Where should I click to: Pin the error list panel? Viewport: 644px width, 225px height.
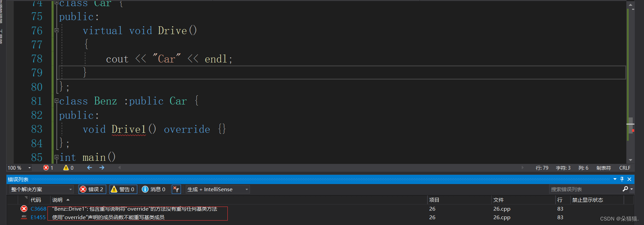point(622,179)
